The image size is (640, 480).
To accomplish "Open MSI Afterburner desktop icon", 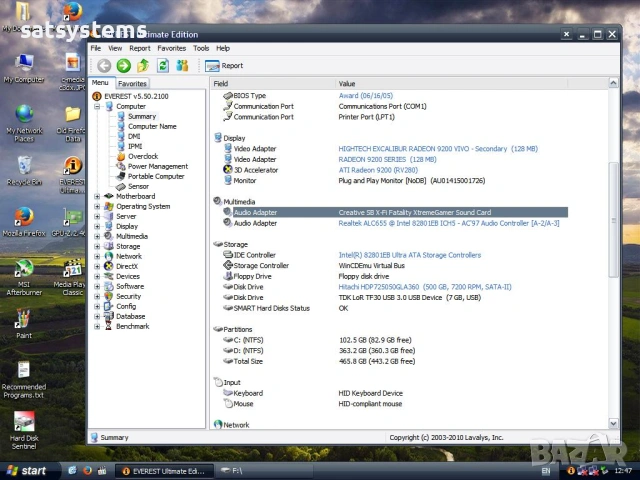I will pyautogui.click(x=24, y=277).
